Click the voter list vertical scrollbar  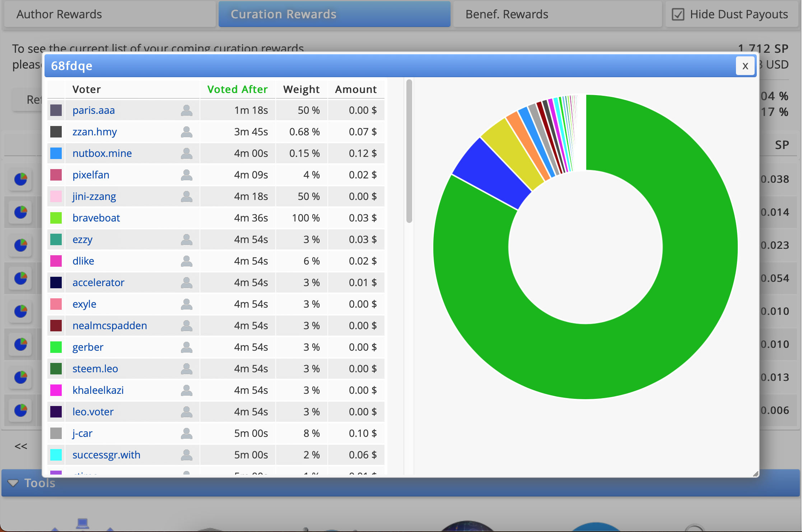409,151
